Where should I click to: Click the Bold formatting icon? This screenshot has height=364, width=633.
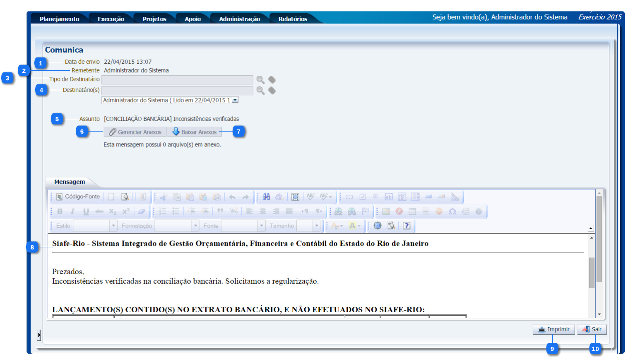click(60, 211)
